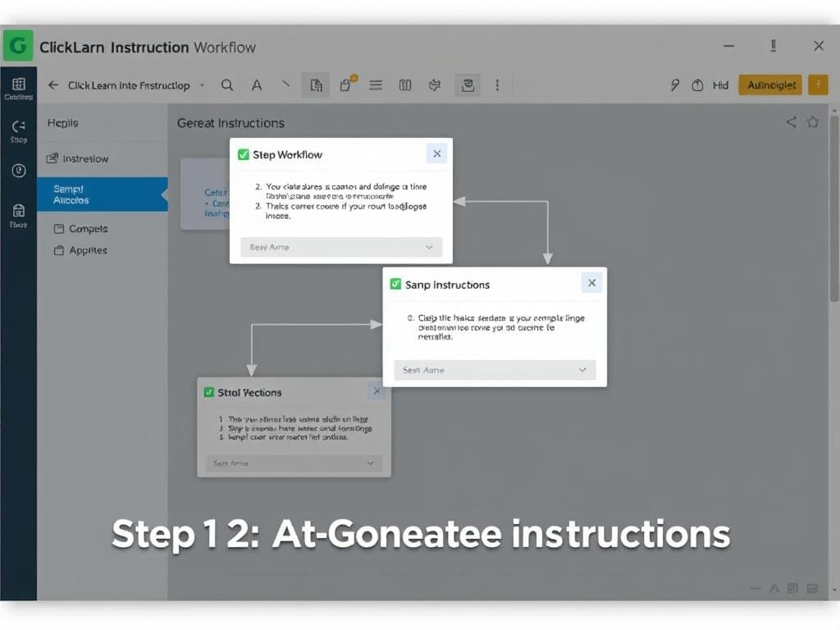Click the text 'A' icon in toolbar

click(x=257, y=84)
